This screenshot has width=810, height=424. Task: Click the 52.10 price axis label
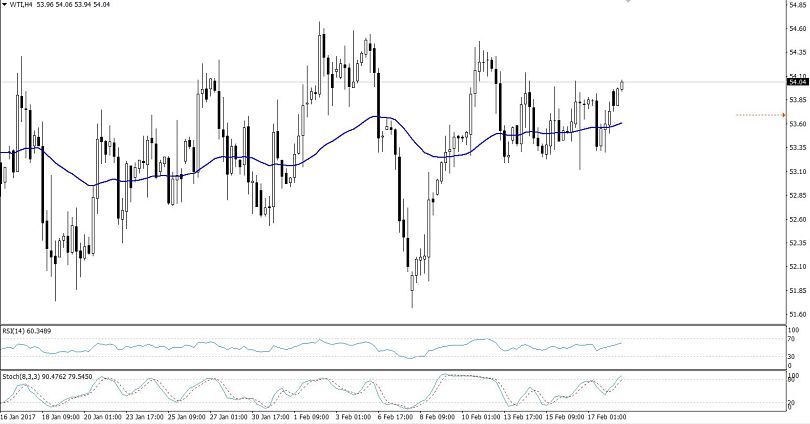click(798, 266)
